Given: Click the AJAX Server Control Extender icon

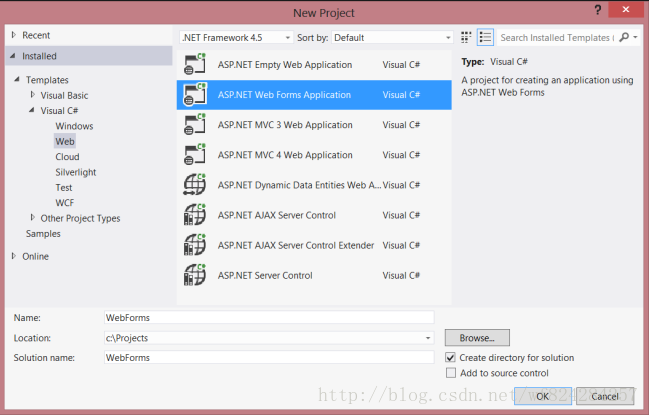Looking at the screenshot, I should click(195, 245).
